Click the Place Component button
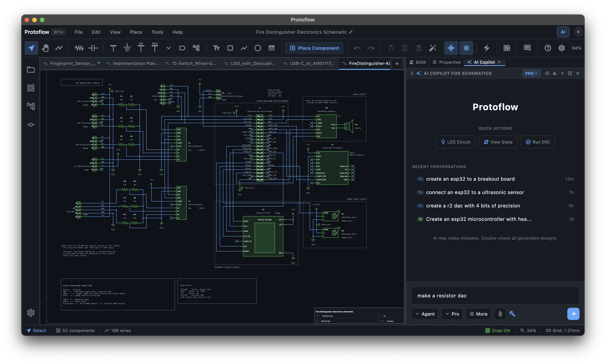The width and height of the screenshot is (606, 364). [314, 48]
